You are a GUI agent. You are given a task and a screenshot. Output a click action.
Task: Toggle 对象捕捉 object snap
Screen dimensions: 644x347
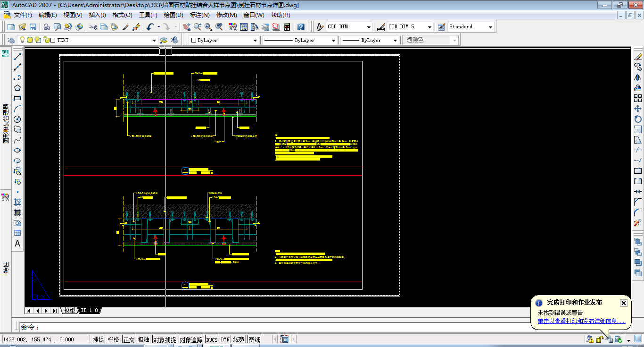pyautogui.click(x=165, y=339)
